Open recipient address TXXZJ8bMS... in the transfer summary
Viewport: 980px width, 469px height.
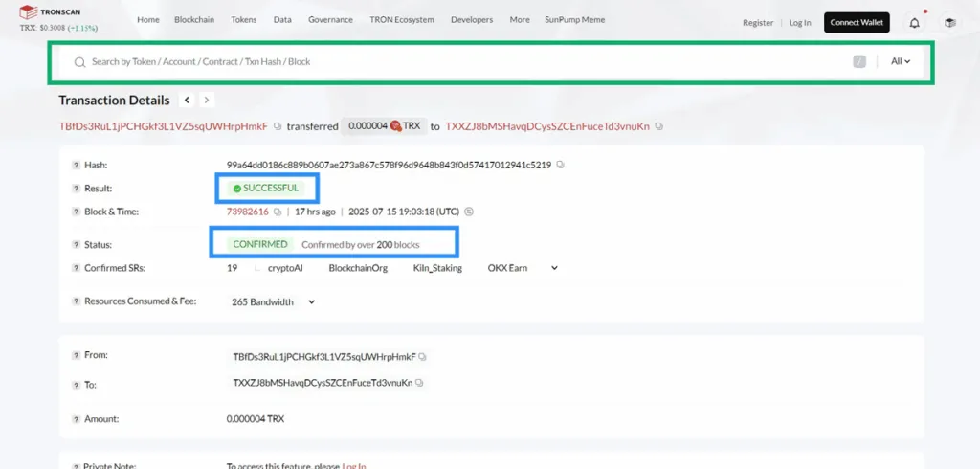click(547, 126)
